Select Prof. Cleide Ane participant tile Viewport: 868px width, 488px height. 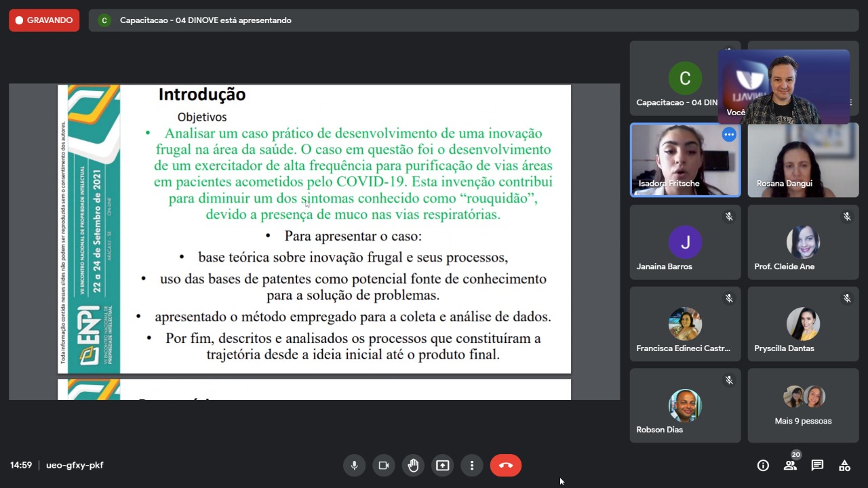(x=803, y=242)
